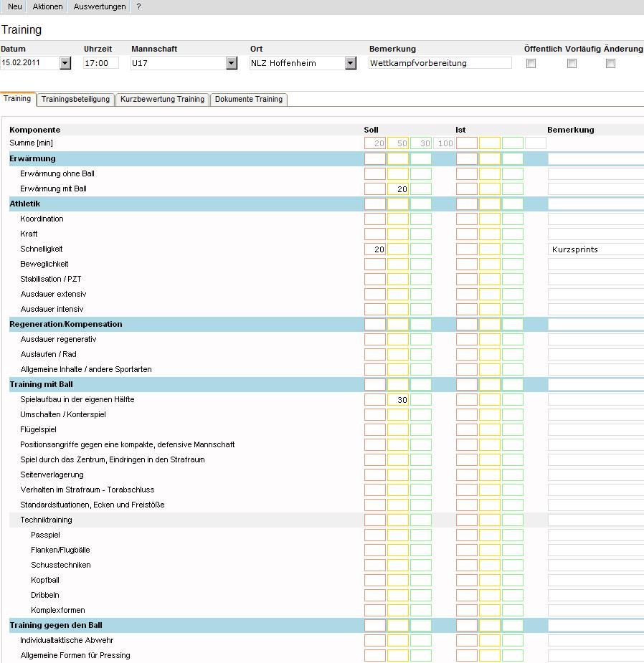Select the Passspiel row label
The image size is (644, 663).
45,535
